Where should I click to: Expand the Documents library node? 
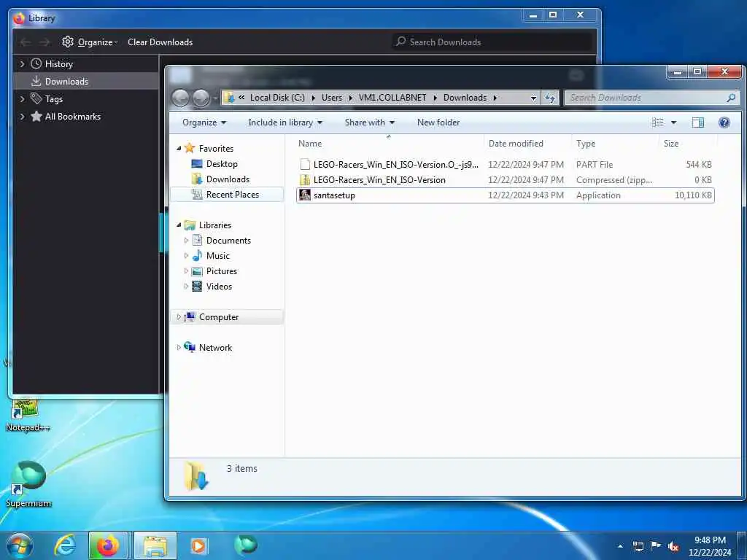click(186, 241)
